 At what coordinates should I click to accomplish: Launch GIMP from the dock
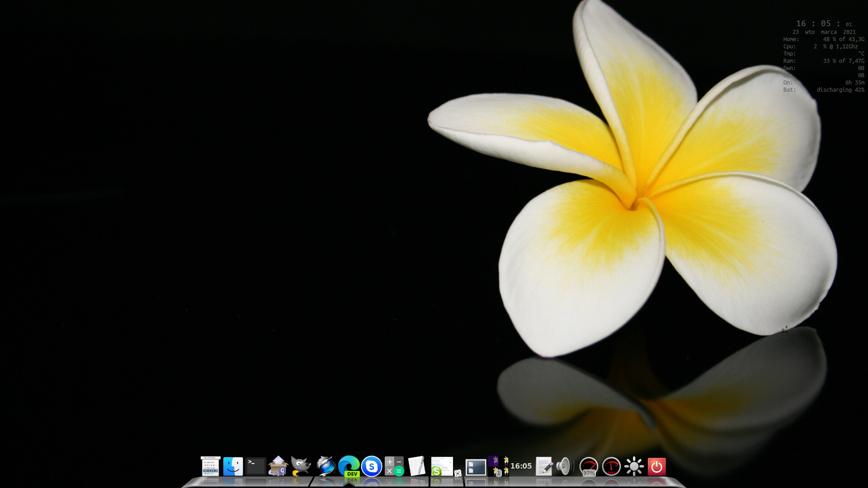301,466
